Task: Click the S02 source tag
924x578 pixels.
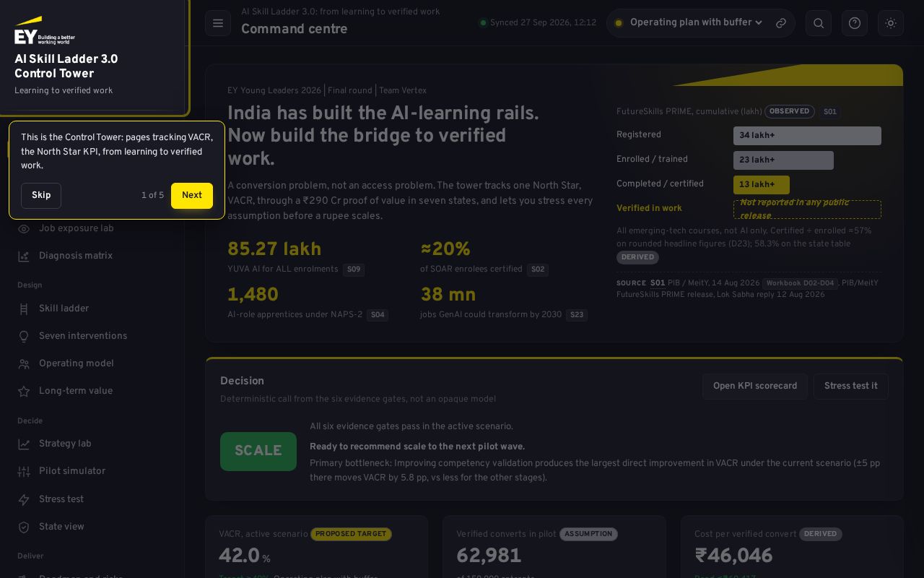Action: tap(538, 269)
